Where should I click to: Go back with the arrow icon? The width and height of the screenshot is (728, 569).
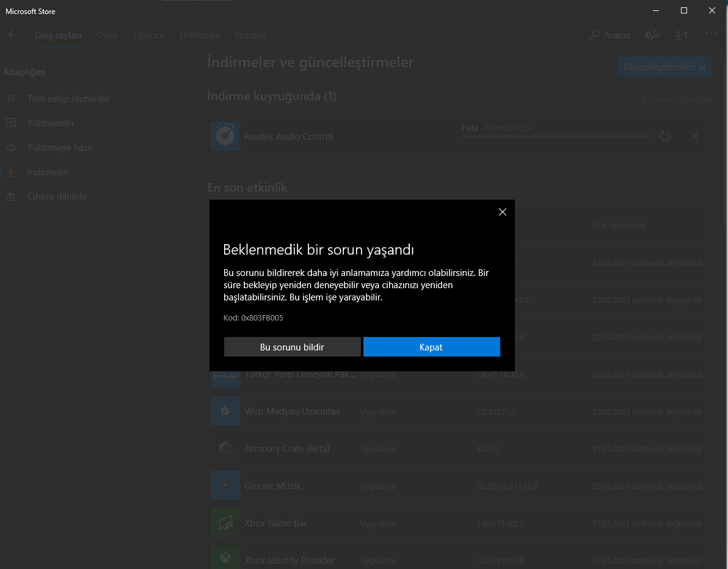click(13, 35)
